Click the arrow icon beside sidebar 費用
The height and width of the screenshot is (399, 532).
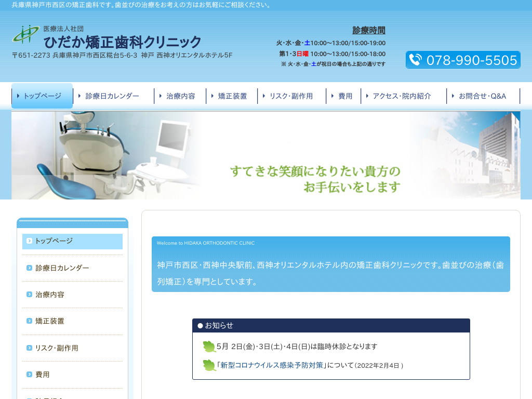click(29, 375)
